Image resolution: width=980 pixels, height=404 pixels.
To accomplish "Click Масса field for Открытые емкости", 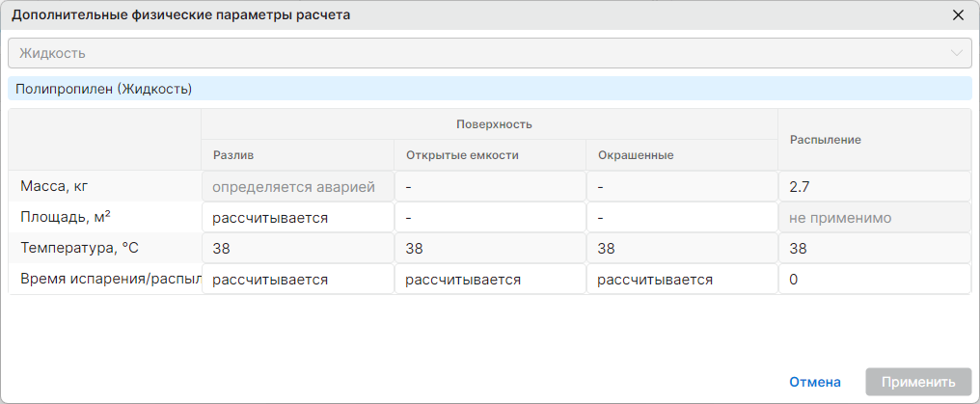I will [x=490, y=187].
